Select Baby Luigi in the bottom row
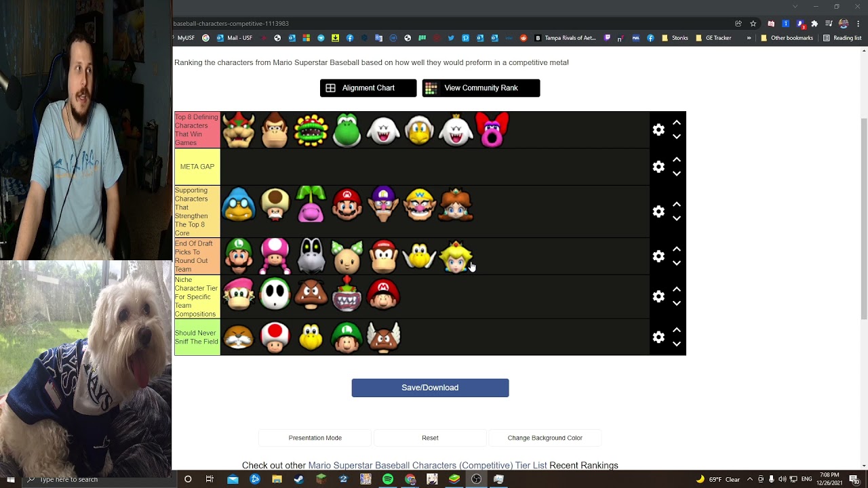The image size is (868, 488). pyautogui.click(x=347, y=337)
